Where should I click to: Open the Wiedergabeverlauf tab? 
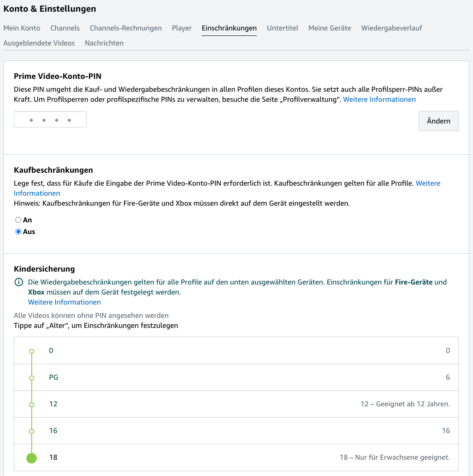click(x=392, y=28)
